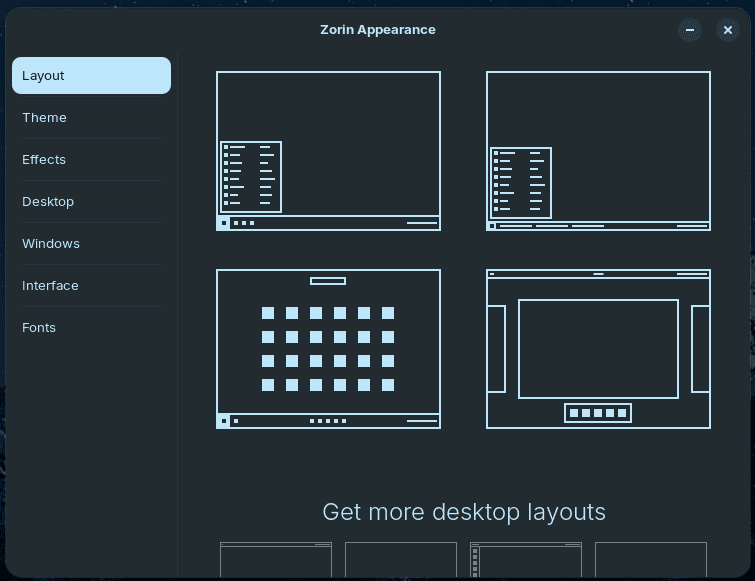Viewport: 755px width, 581px height.
Task: Open the Interface section
Action: click(91, 285)
